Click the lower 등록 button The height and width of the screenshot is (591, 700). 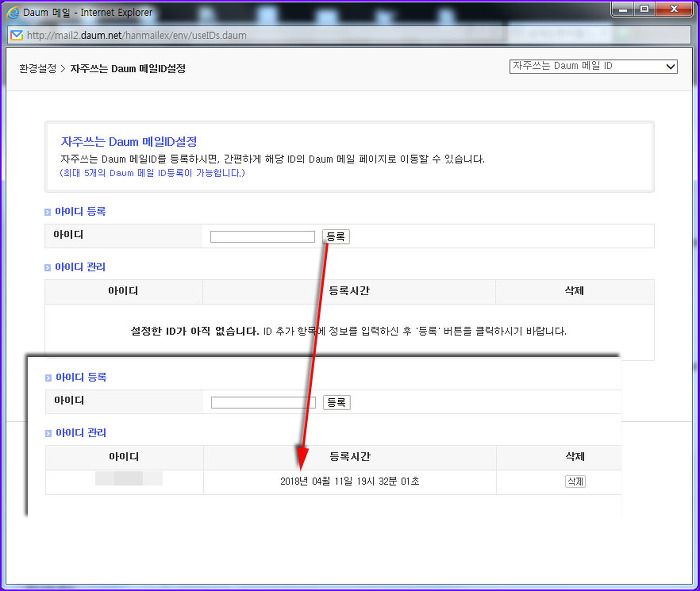[x=337, y=402]
